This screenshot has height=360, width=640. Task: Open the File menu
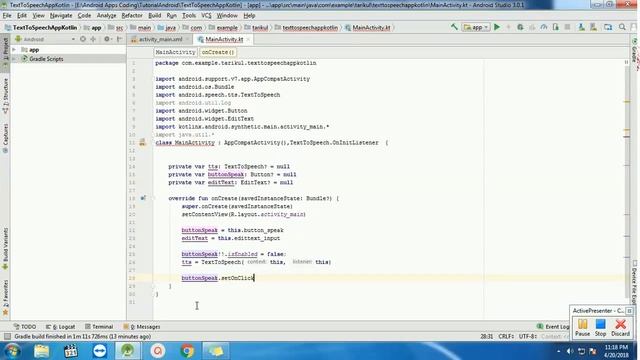(7, 16)
